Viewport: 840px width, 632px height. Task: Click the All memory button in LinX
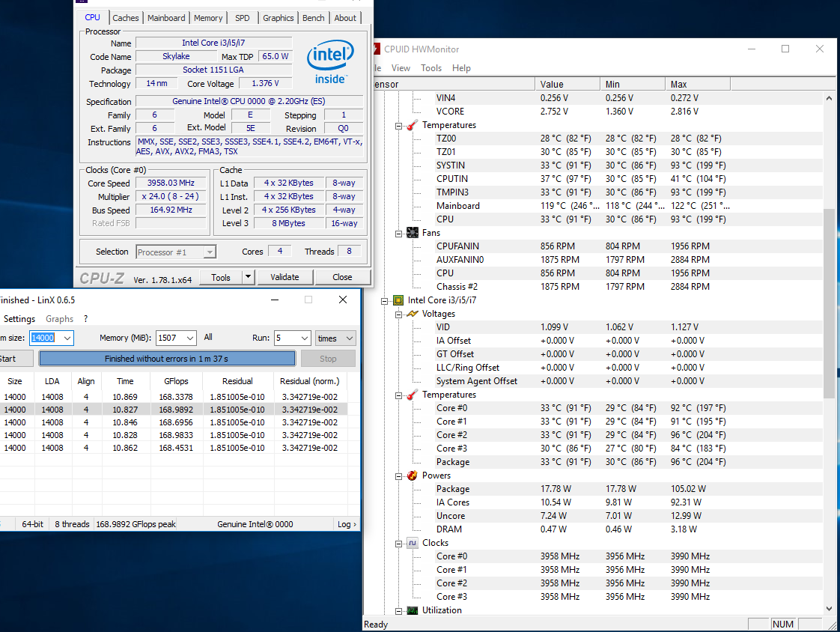[208, 337]
